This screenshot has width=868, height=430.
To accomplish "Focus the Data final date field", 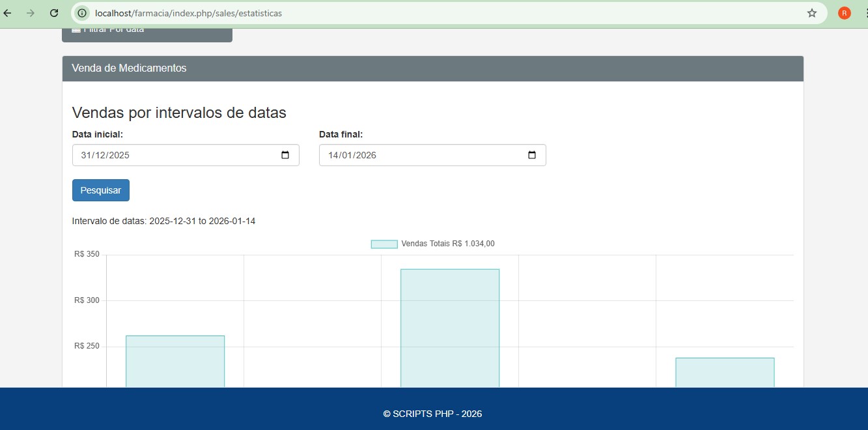I will tap(417, 155).
